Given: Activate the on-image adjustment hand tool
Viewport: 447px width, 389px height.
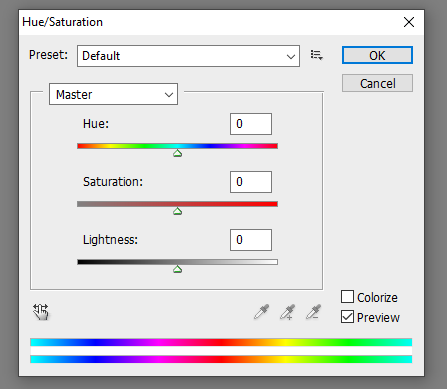Looking at the screenshot, I should (x=41, y=312).
